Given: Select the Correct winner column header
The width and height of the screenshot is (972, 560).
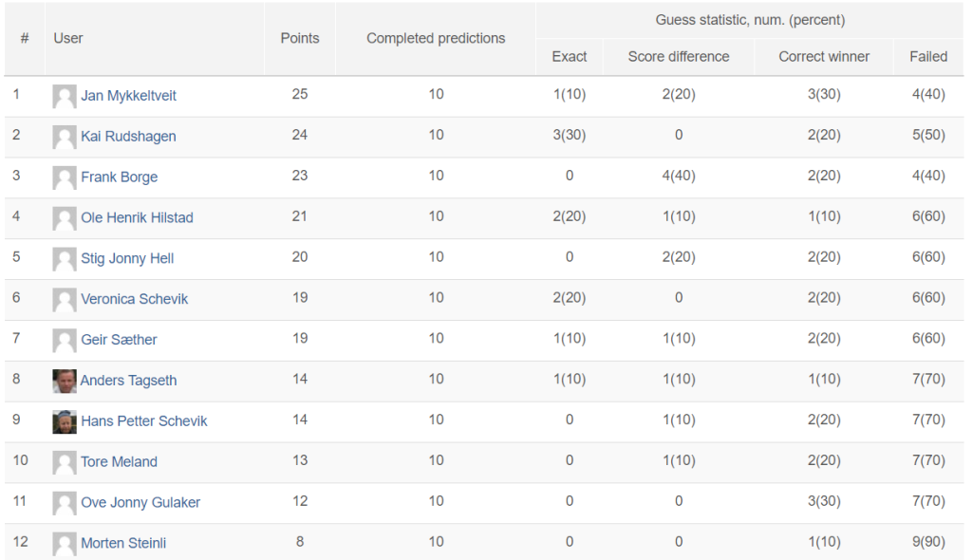Looking at the screenshot, I should (824, 56).
